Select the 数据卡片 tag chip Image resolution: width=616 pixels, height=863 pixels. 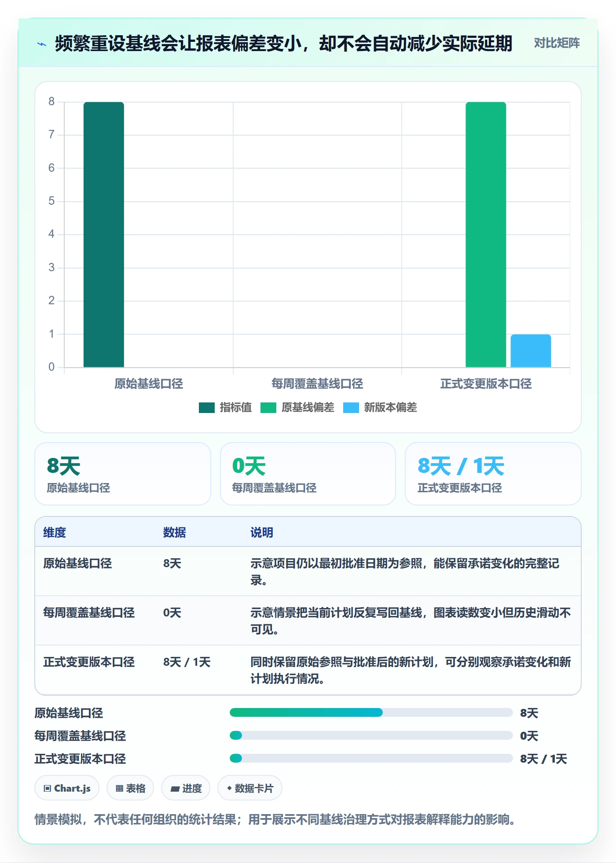coord(250,788)
